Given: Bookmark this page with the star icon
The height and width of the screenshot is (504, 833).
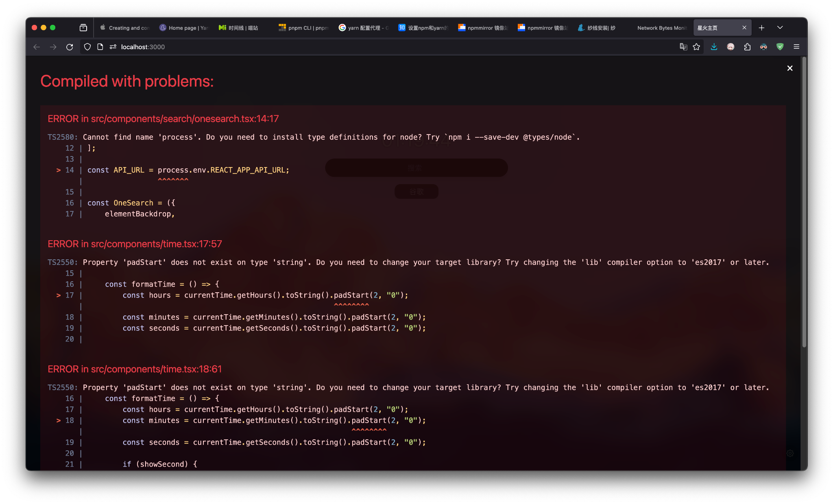Looking at the screenshot, I should [696, 47].
